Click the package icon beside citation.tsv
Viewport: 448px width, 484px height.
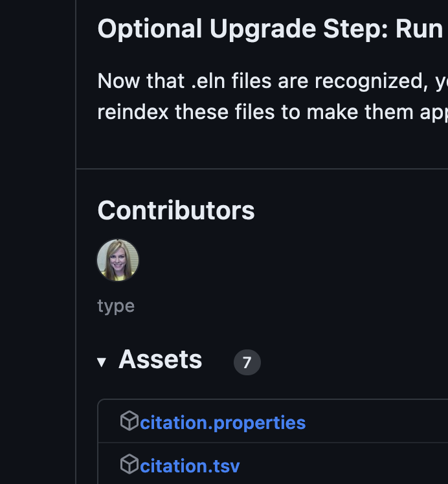(129, 464)
